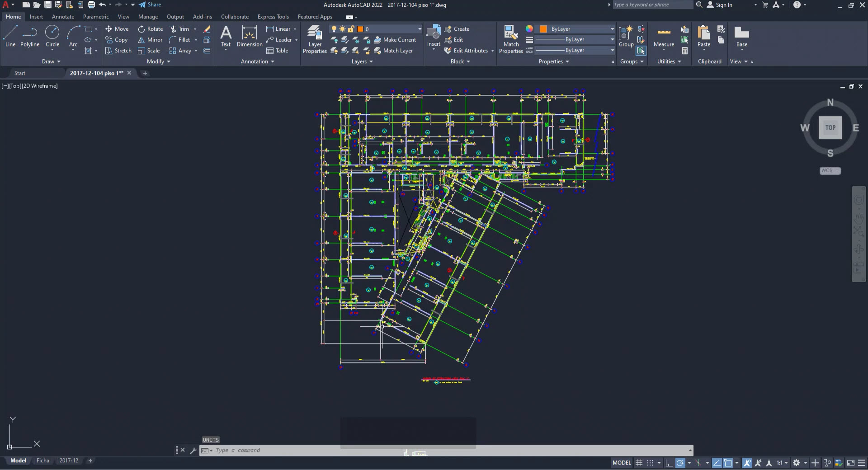The width and height of the screenshot is (868, 470).
Task: Toggle ortho mode in status bar
Action: tap(669, 463)
